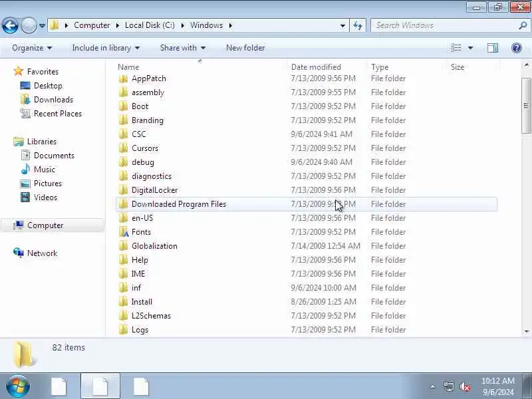Open the Include in library menu

(x=106, y=48)
